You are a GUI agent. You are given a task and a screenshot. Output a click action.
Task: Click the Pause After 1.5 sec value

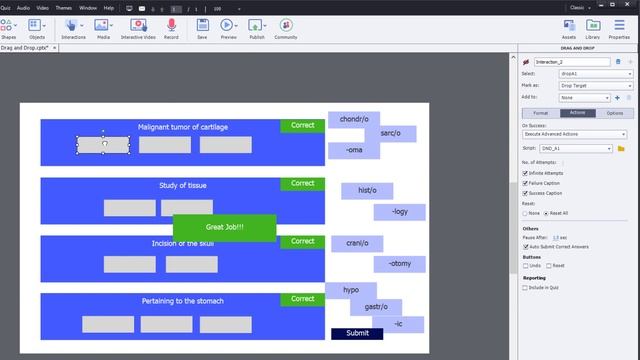[556, 238]
